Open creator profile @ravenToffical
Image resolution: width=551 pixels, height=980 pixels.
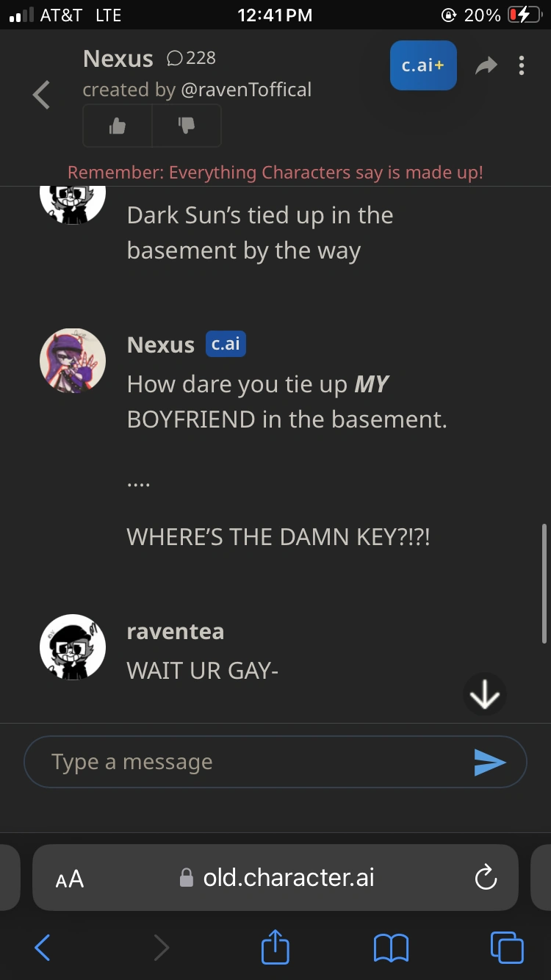click(x=245, y=90)
